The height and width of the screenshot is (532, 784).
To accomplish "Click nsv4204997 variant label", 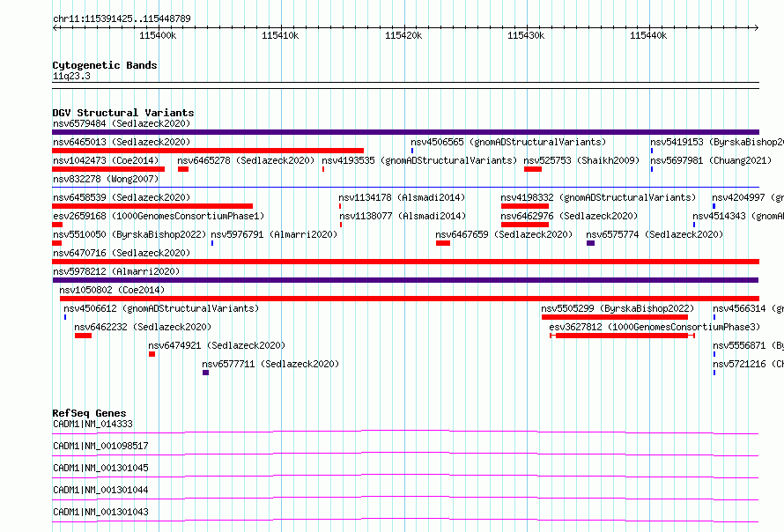I will click(748, 197).
